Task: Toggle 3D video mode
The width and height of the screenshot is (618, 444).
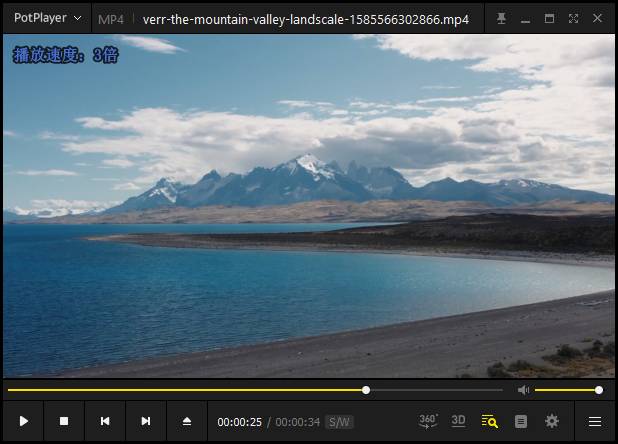Action: pos(458,421)
